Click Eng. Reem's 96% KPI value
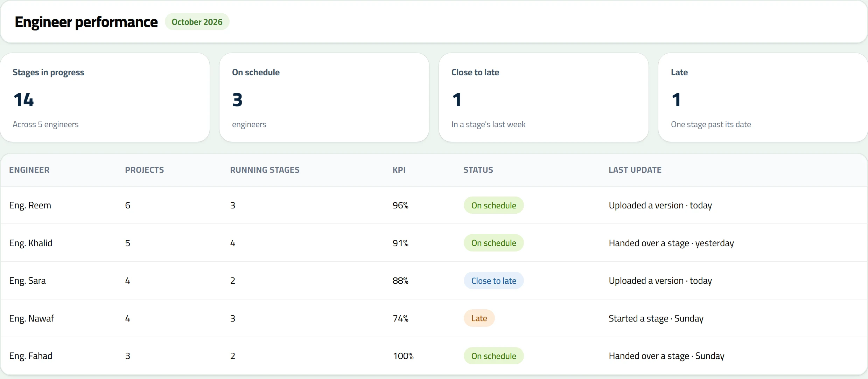The height and width of the screenshot is (379, 868). [400, 205]
